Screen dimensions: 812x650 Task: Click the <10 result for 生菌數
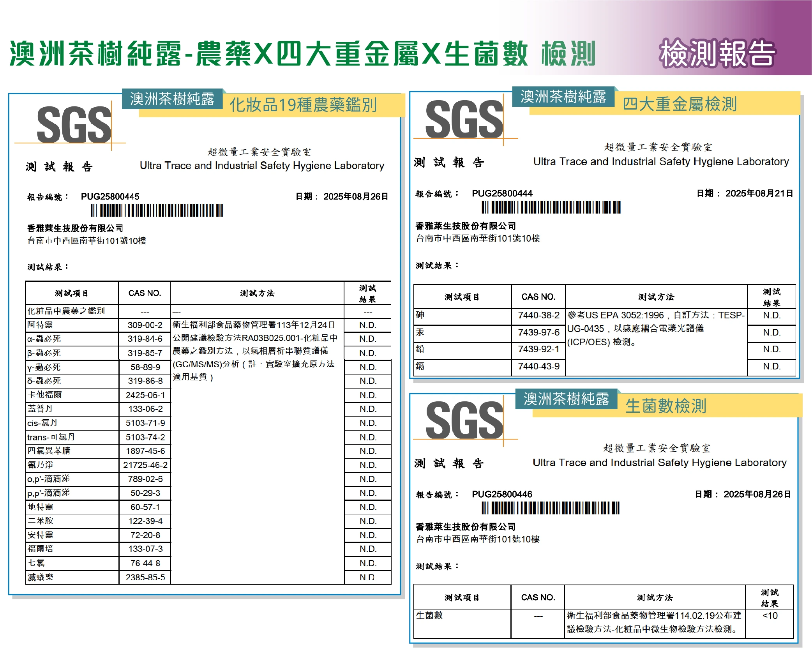tap(770, 616)
